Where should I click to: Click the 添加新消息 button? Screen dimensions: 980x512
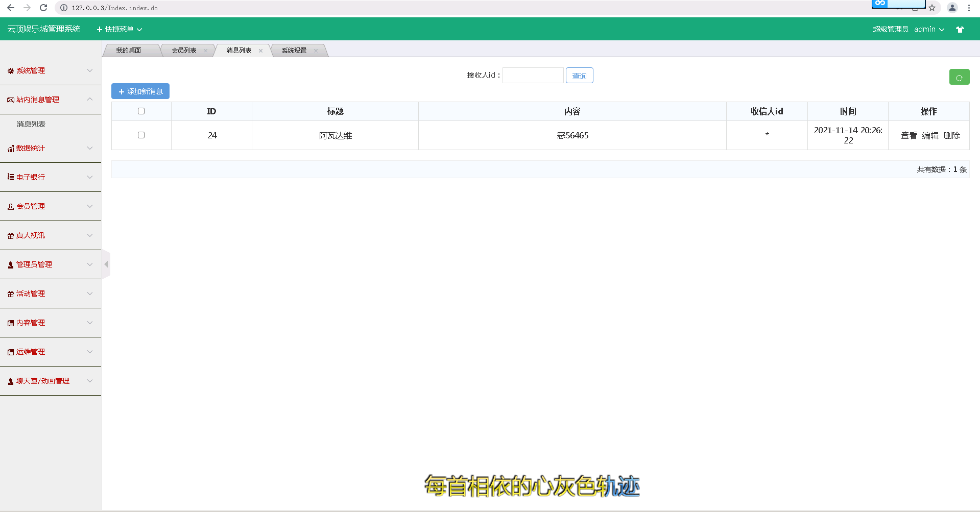click(x=140, y=91)
